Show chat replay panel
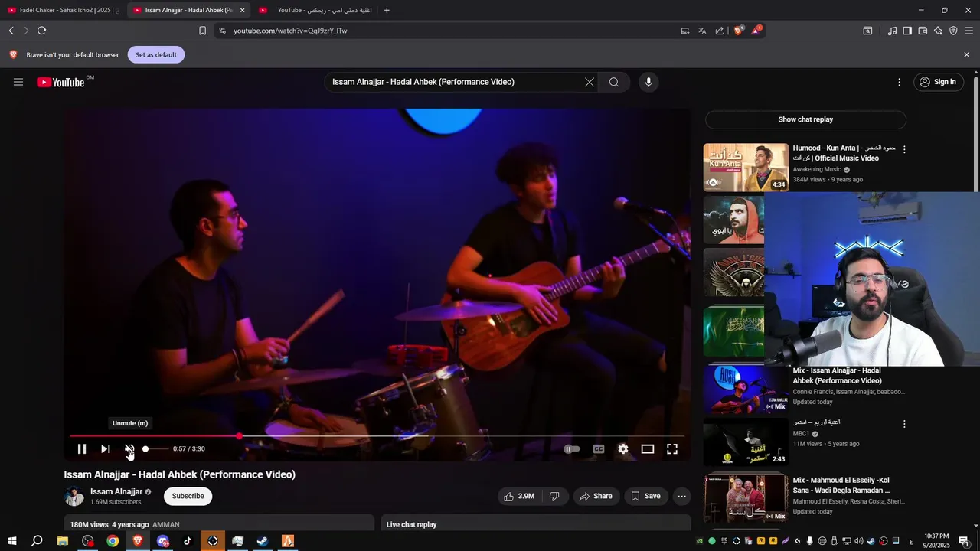 coord(805,119)
